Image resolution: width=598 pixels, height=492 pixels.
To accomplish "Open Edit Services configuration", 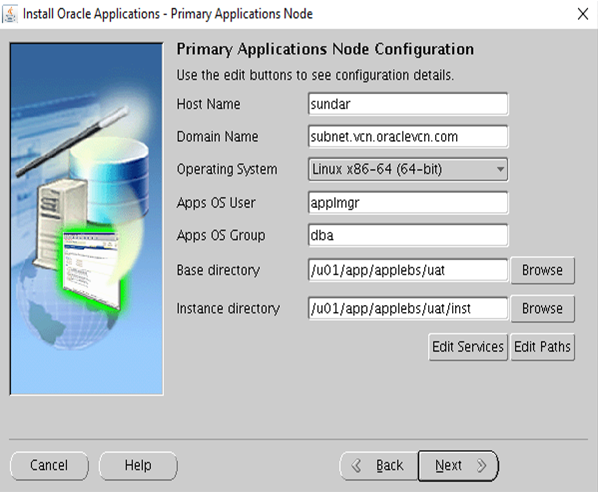I will click(x=468, y=347).
